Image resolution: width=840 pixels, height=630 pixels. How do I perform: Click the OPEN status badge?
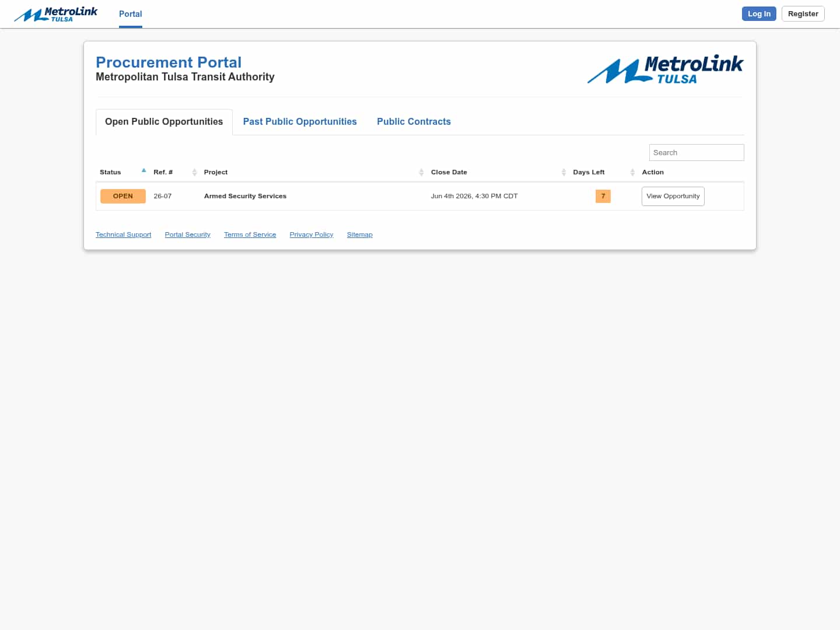[x=123, y=196]
